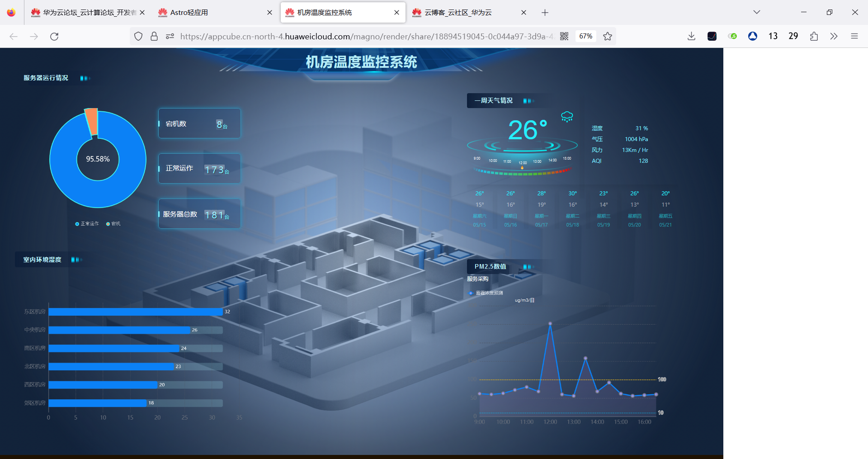Click the tracking protection shield icon
The image size is (868, 459).
[138, 36]
